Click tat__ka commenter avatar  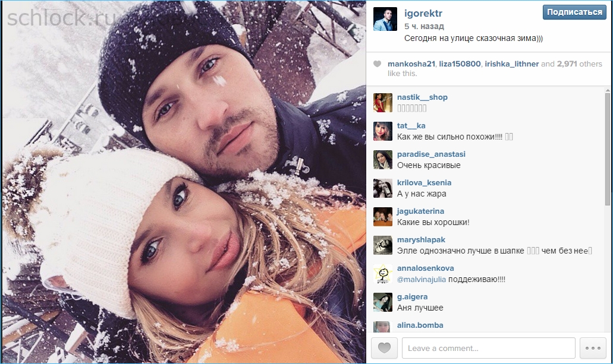(x=383, y=131)
